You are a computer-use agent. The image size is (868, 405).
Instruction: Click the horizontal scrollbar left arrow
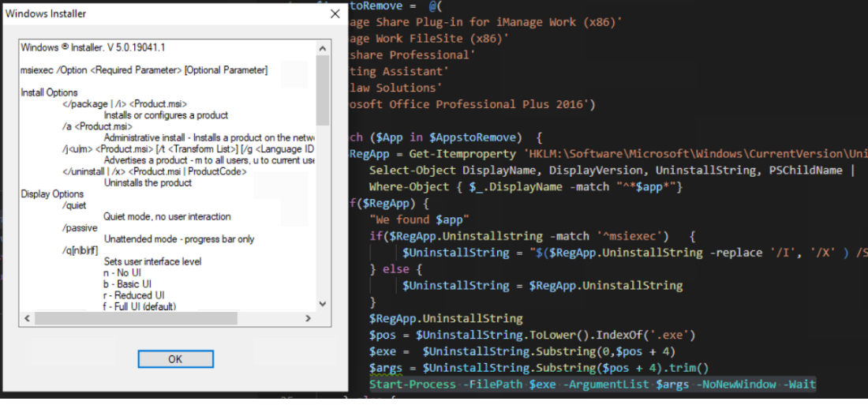click(27, 318)
